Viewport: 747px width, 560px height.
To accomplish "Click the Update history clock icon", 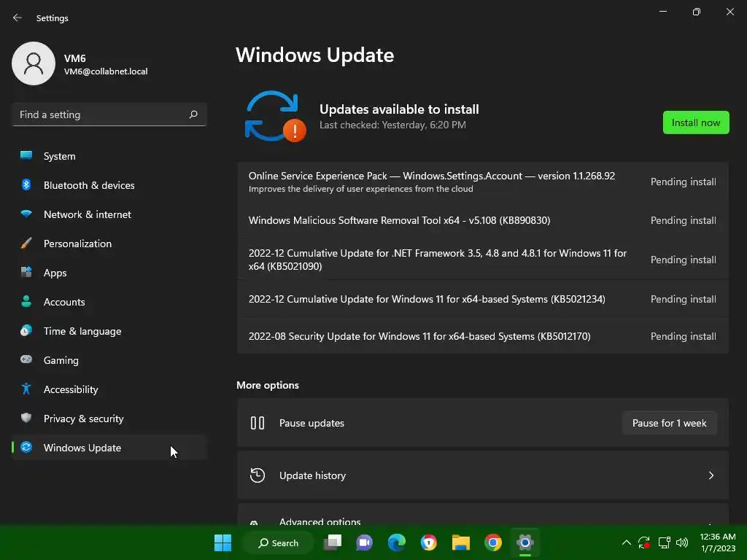I will [258, 475].
